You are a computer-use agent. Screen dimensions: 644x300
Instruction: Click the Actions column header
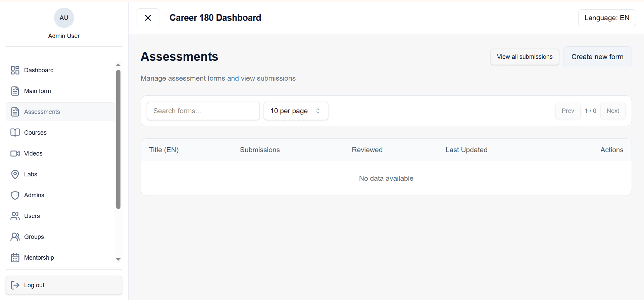[x=612, y=150]
